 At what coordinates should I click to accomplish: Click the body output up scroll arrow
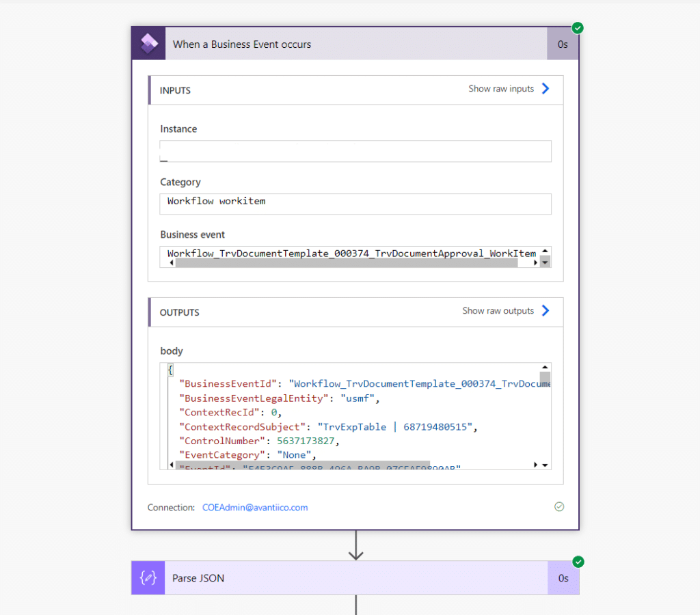click(x=545, y=367)
